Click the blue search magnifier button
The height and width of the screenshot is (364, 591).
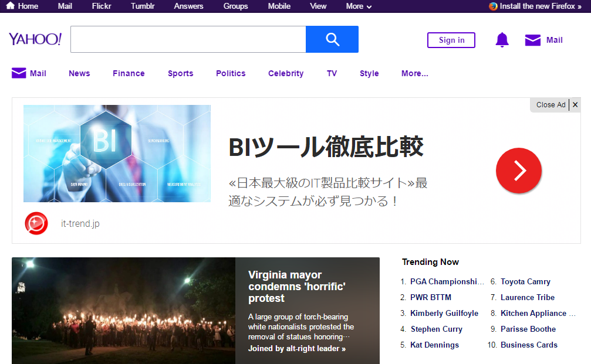coord(332,39)
